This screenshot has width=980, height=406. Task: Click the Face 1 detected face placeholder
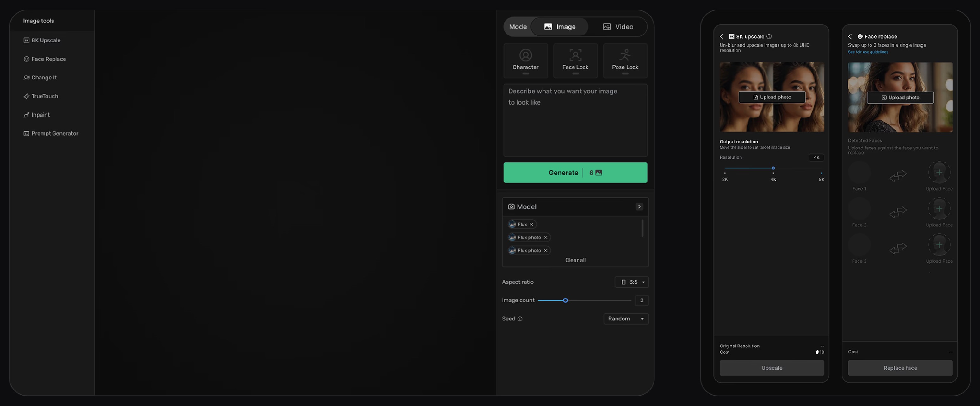tap(859, 173)
